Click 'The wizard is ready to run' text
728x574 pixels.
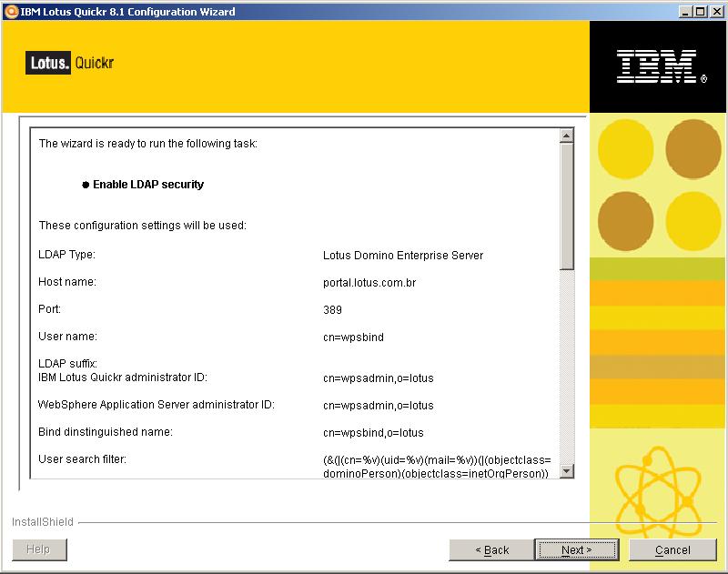tap(148, 144)
